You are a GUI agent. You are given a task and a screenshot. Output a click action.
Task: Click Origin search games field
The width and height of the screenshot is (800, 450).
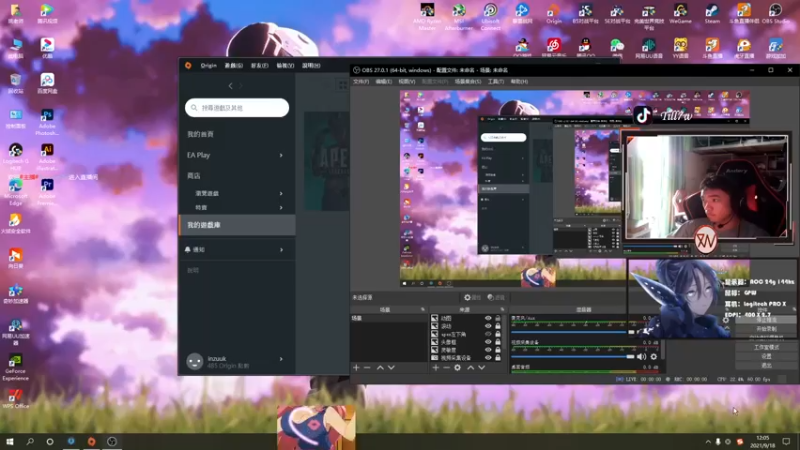click(237, 108)
